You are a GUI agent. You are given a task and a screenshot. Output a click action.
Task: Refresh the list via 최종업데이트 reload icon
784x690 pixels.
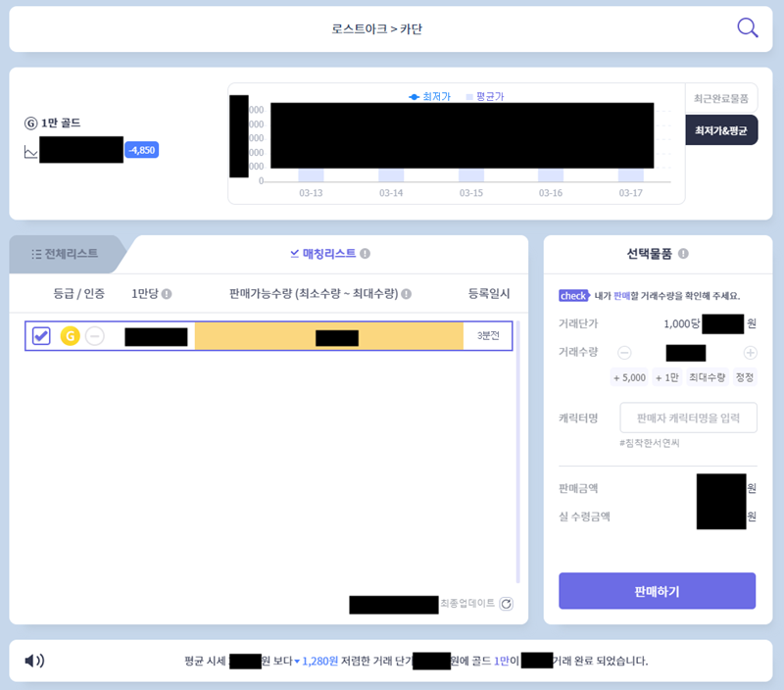(506, 604)
